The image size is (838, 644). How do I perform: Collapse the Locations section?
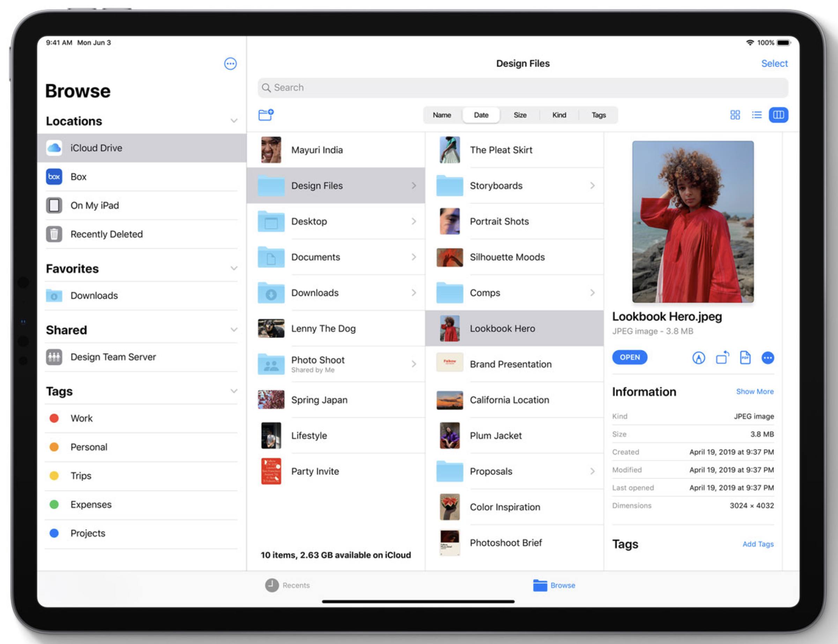click(x=234, y=121)
